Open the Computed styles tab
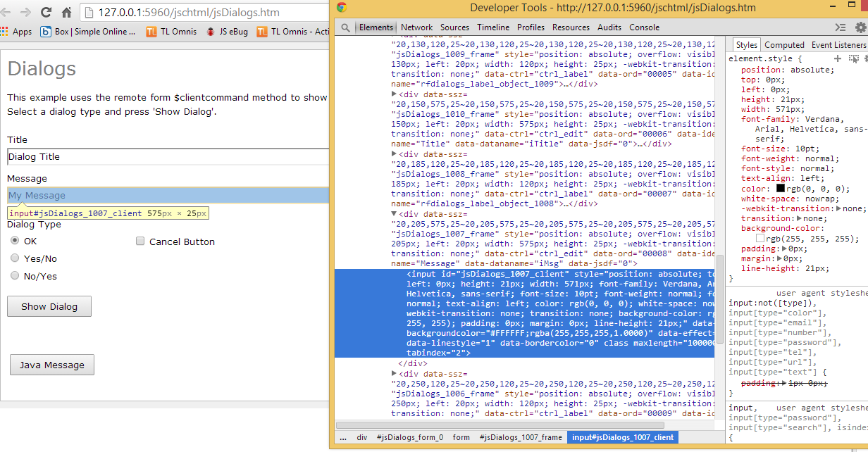This screenshot has height=452, width=868. point(784,44)
